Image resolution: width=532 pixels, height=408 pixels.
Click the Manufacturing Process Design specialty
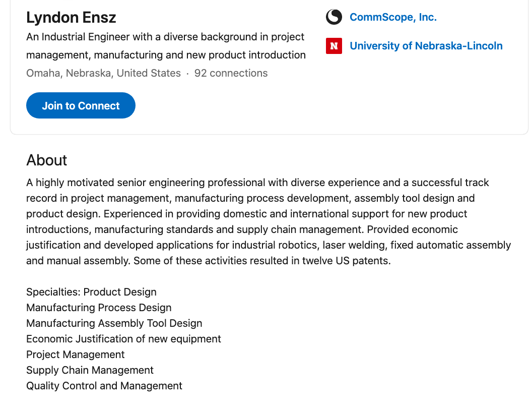tap(99, 308)
